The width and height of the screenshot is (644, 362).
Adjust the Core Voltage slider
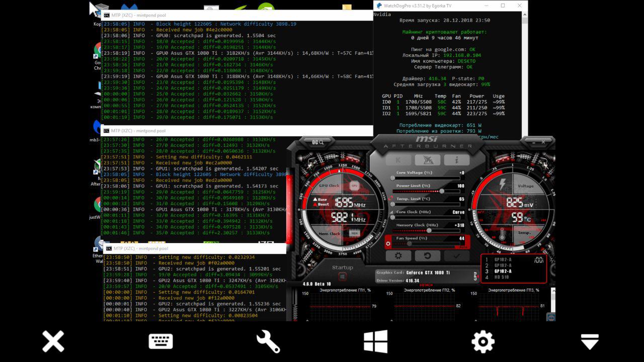(426, 178)
